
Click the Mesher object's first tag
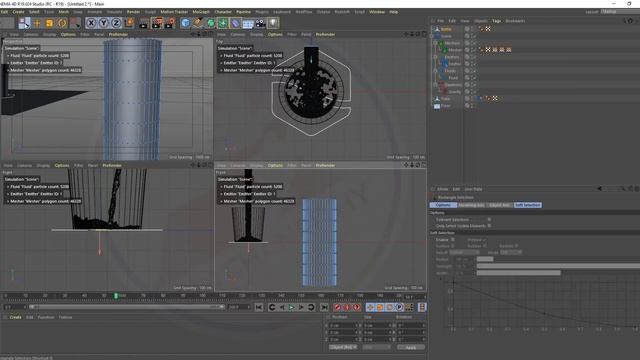(481, 50)
